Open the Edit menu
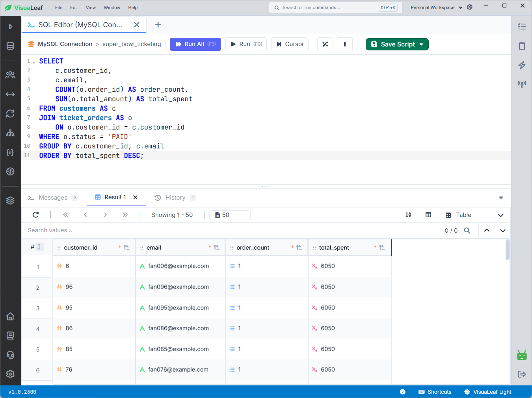The height and width of the screenshot is (398, 532). click(x=74, y=7)
